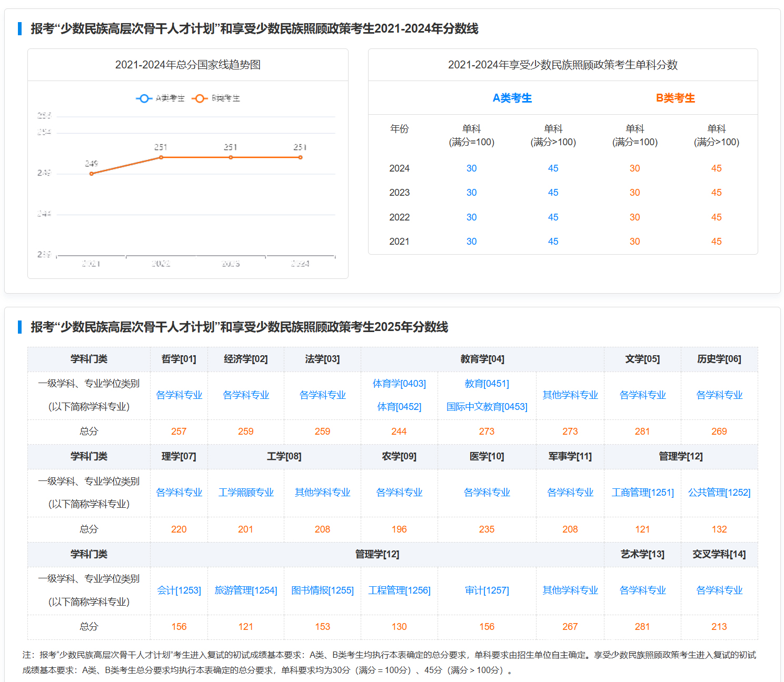Select the A类考生 column header

point(512,97)
